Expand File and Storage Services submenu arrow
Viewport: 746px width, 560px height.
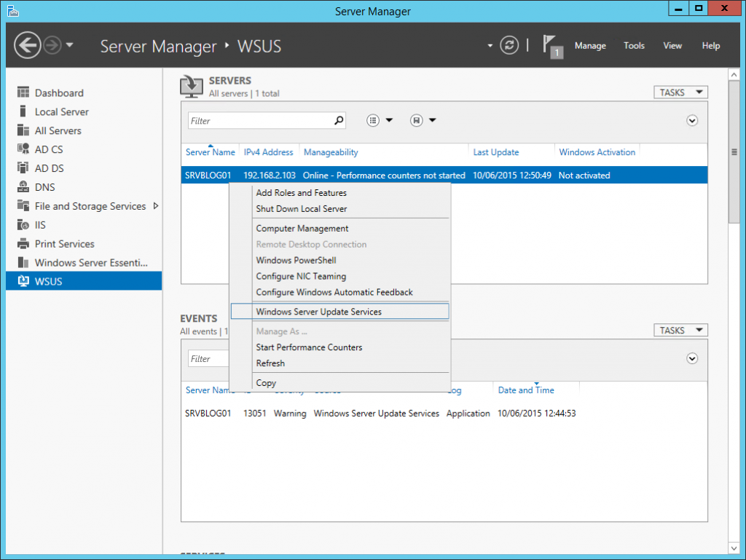point(155,205)
